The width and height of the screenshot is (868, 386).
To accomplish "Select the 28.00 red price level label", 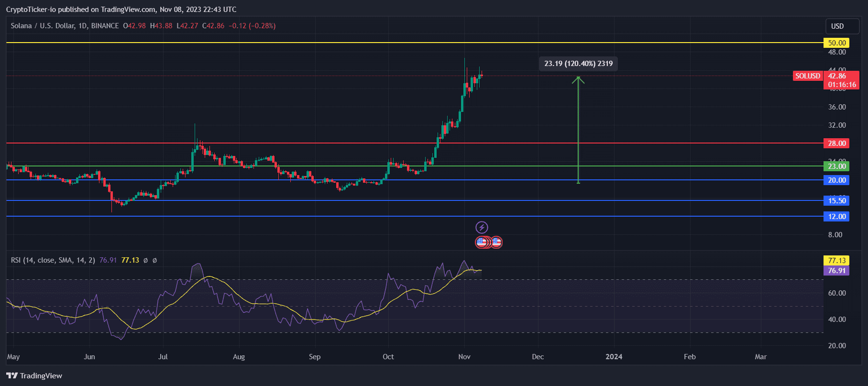I will click(x=836, y=143).
